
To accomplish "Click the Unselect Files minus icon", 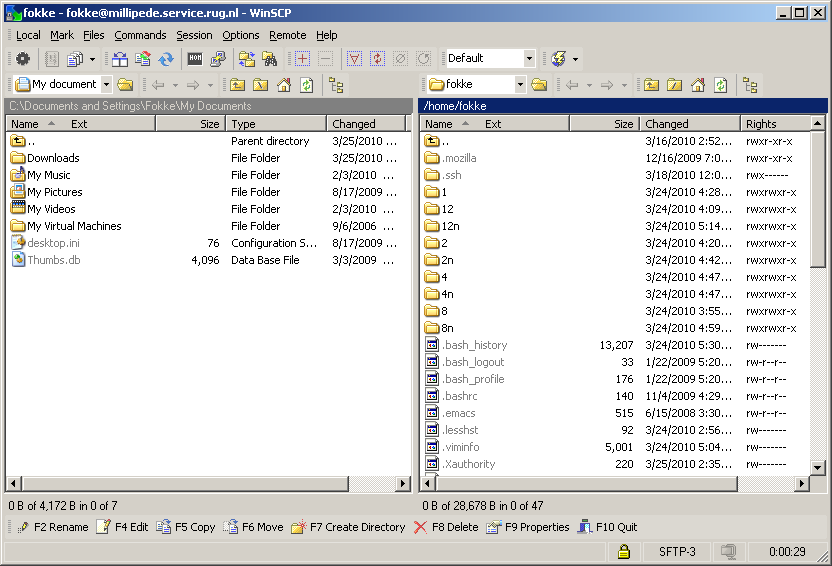I will (325, 58).
